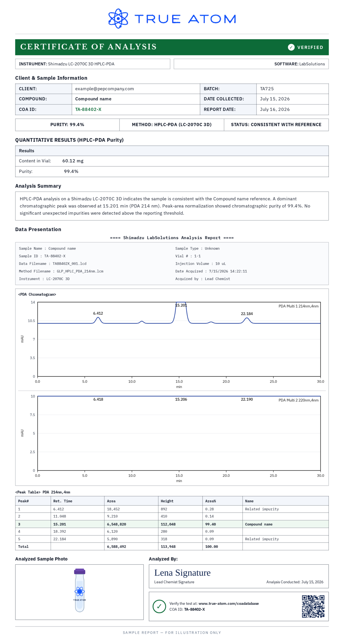Select the content in vial value 60.12 mg
The width and height of the screenshot is (344, 644).
[73, 161]
